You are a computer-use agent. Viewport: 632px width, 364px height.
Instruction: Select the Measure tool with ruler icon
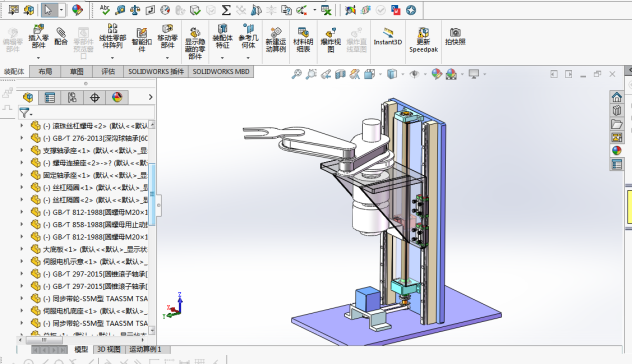point(120,10)
